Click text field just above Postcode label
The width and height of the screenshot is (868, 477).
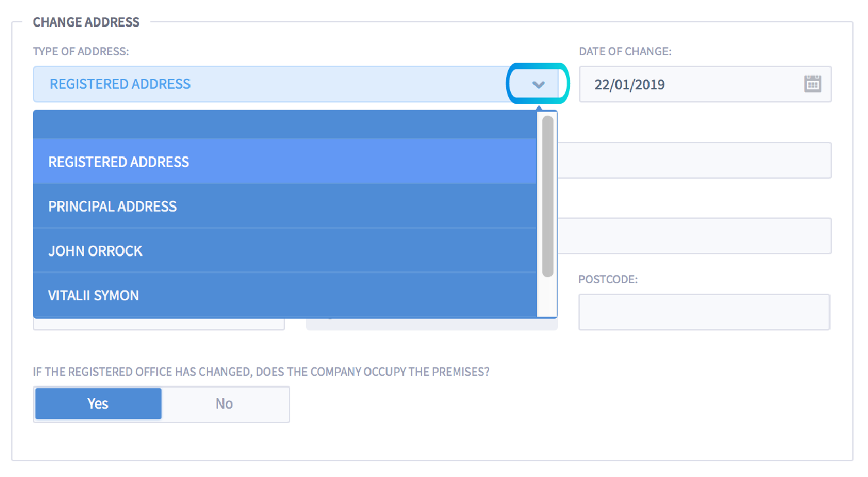coord(693,236)
